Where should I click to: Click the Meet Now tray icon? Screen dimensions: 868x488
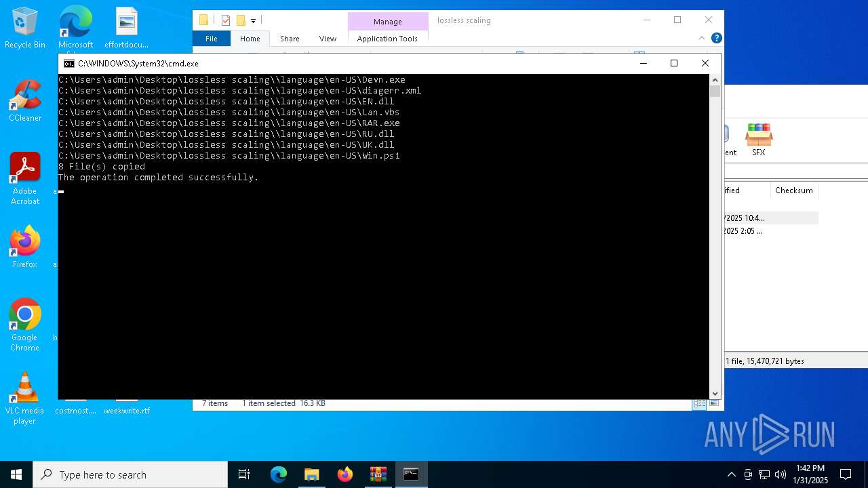click(x=748, y=474)
